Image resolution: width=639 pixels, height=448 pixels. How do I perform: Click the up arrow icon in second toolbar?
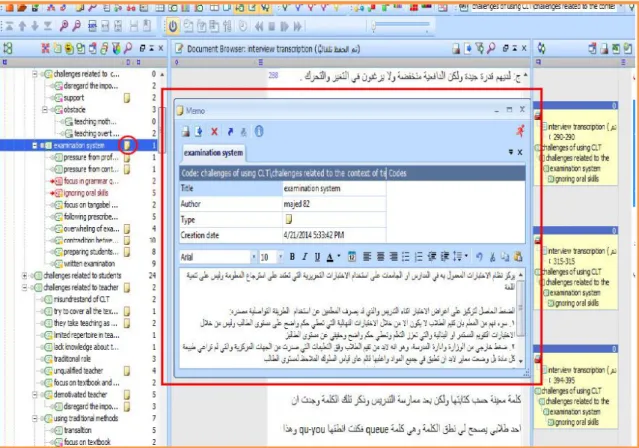pyautogui.click(x=22, y=26)
